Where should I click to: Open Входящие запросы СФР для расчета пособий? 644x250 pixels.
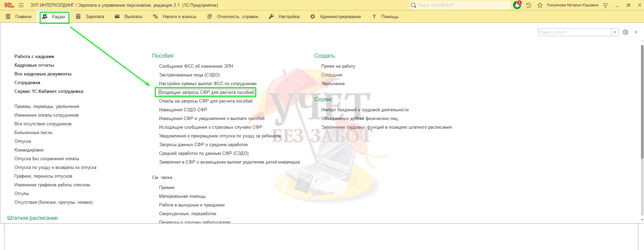point(206,92)
